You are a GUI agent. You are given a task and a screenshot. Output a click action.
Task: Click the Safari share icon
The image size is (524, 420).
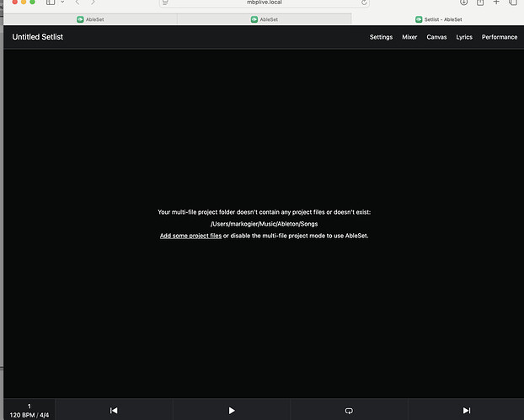pos(480,3)
